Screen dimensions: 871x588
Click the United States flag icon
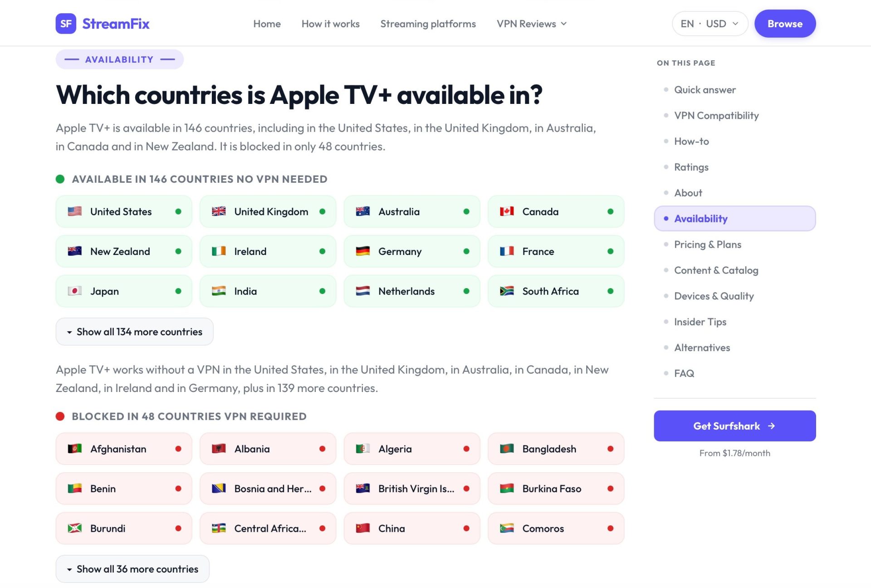75,211
